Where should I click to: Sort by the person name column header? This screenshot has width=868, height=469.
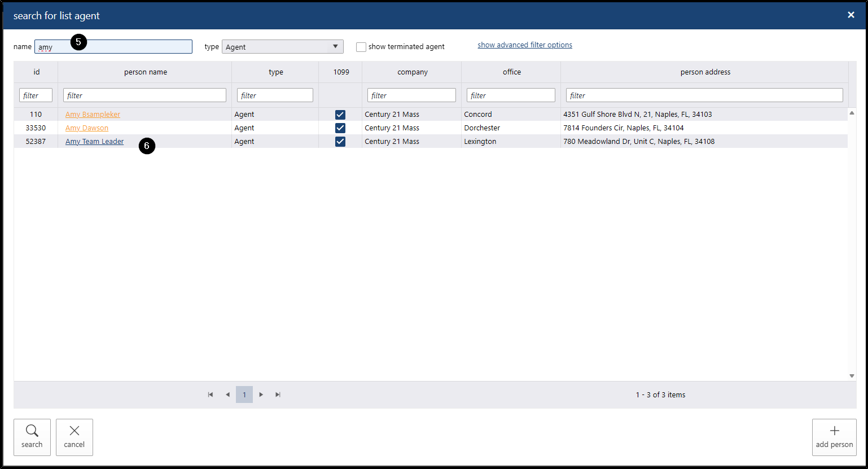tap(145, 72)
